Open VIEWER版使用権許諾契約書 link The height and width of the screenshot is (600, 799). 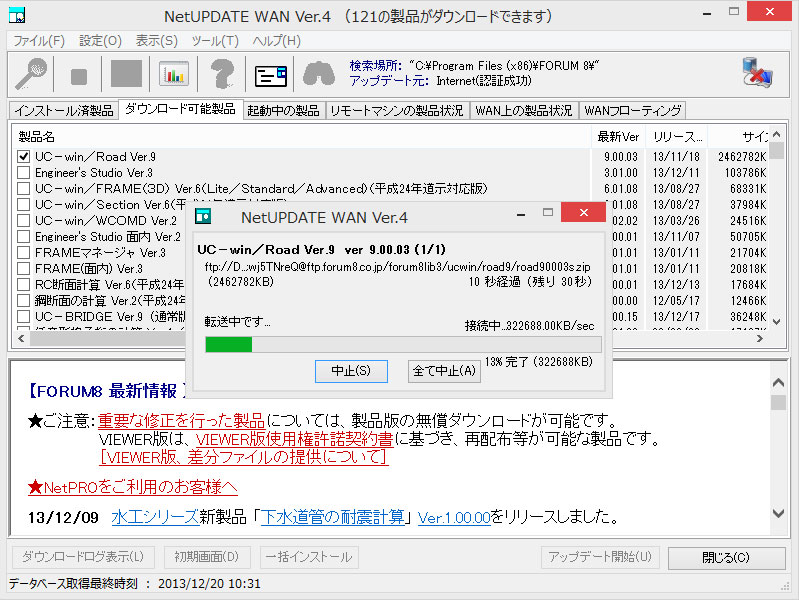point(294,439)
